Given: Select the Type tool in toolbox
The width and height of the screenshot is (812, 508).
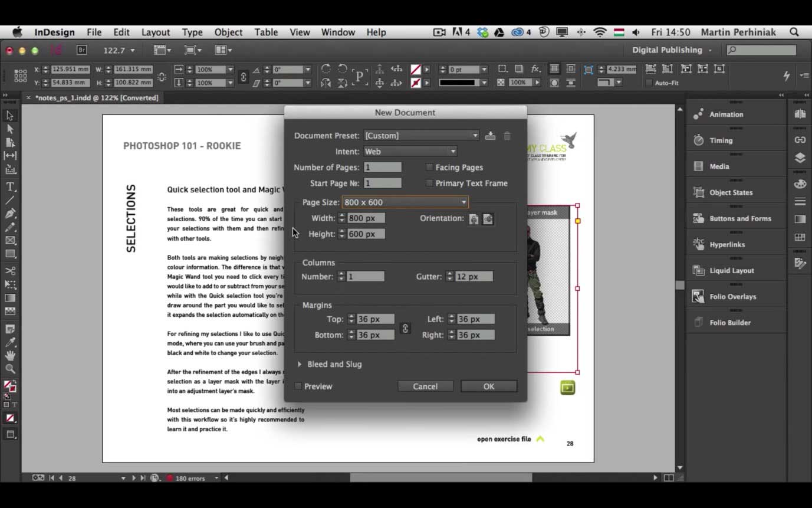Looking at the screenshot, I should [x=10, y=187].
